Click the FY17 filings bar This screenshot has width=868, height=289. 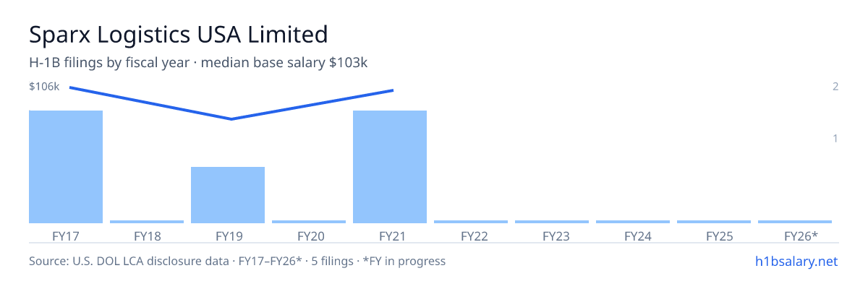[66, 167]
